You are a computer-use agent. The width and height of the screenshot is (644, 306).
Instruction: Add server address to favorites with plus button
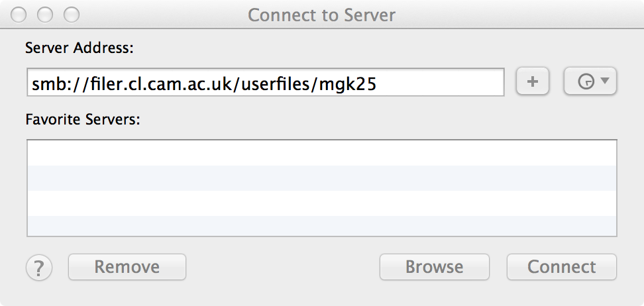(533, 82)
